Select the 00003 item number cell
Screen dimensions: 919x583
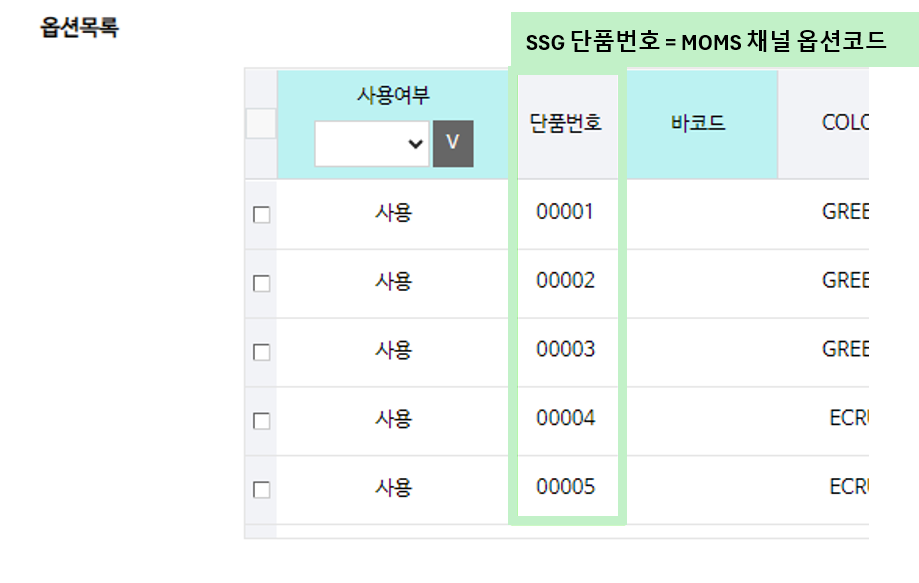click(x=566, y=349)
